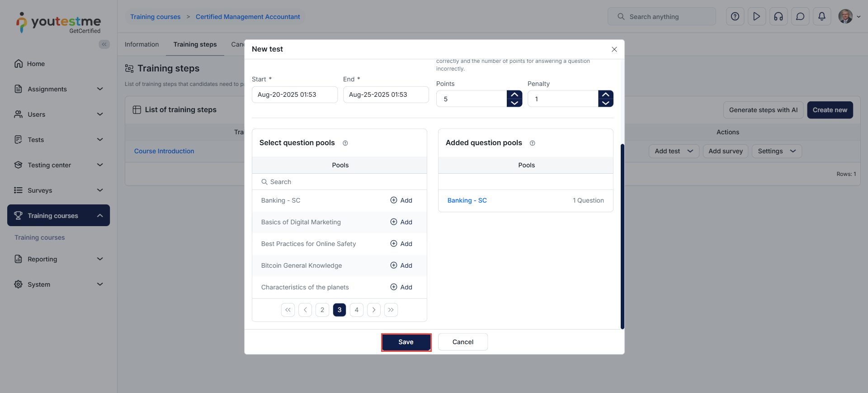Click info icon beside Added question pools
868x393 pixels.
tap(533, 143)
